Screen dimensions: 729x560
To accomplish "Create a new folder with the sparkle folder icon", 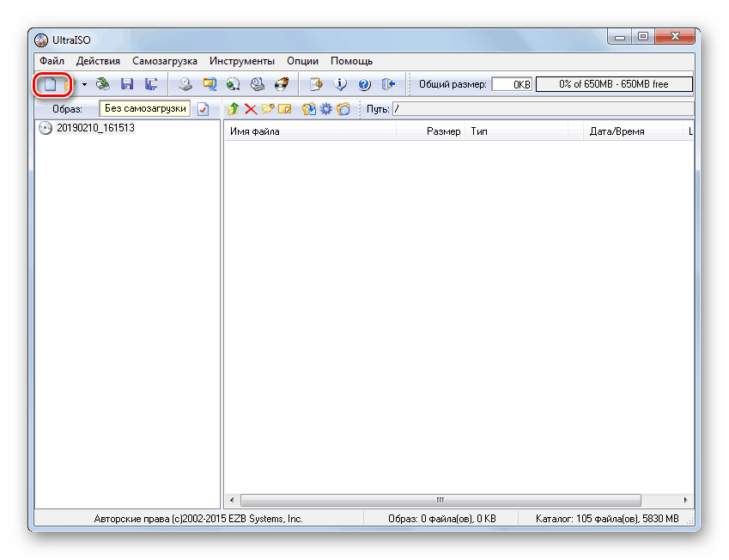I will (268, 109).
